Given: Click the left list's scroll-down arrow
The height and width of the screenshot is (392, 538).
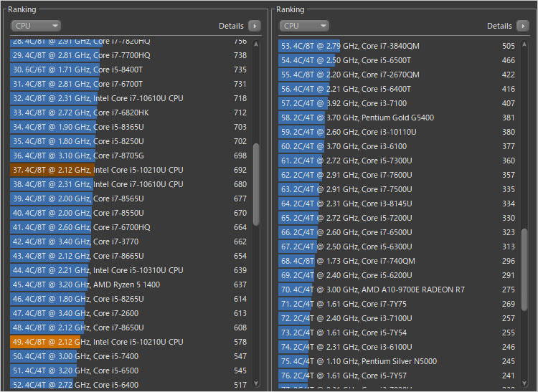Looking at the screenshot, I should (257, 383).
